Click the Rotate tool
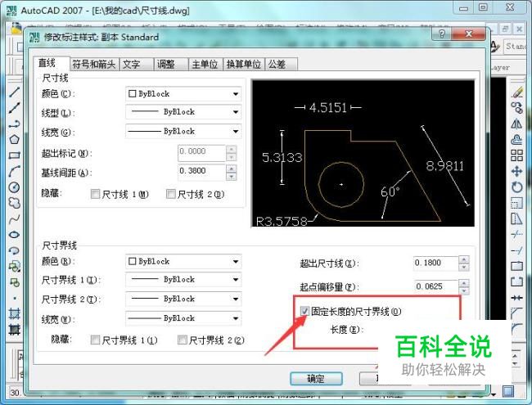Screen dimensions: 532x405 click(x=516, y=187)
